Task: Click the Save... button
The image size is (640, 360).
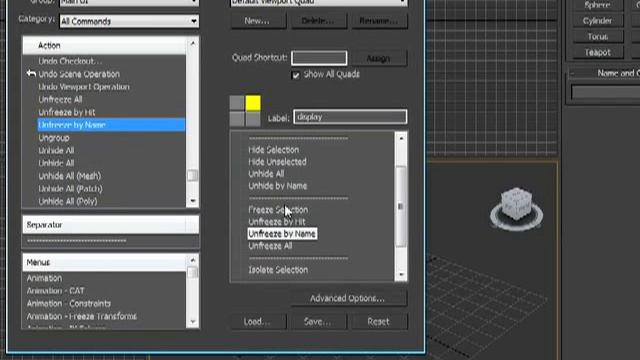Action: pyautogui.click(x=319, y=322)
